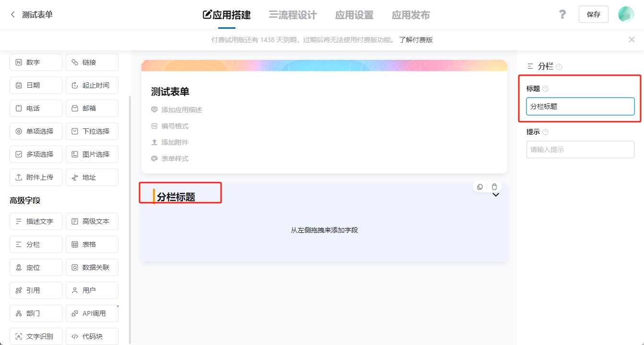Viewport: 644px width, 345px height.
Task: Click the help question mark icon
Action: [x=562, y=14]
